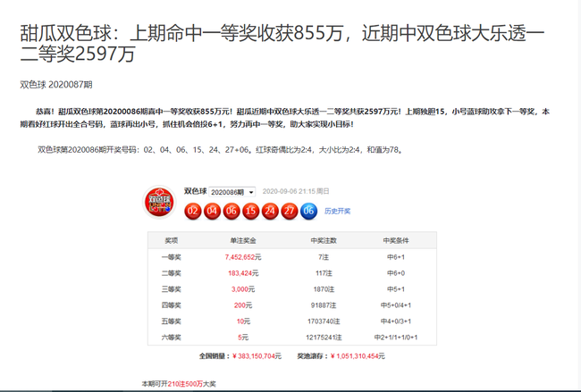Click red ball number 15
581x392 pixels.
coord(250,211)
